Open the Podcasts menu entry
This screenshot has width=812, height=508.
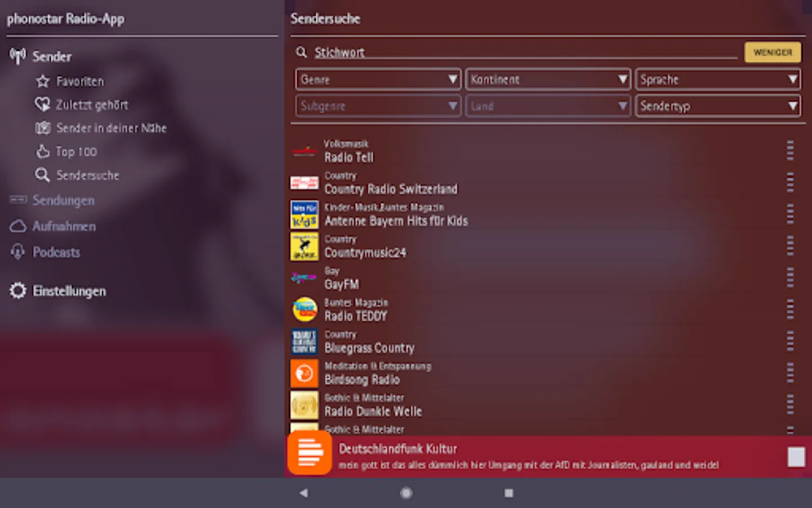[56, 252]
